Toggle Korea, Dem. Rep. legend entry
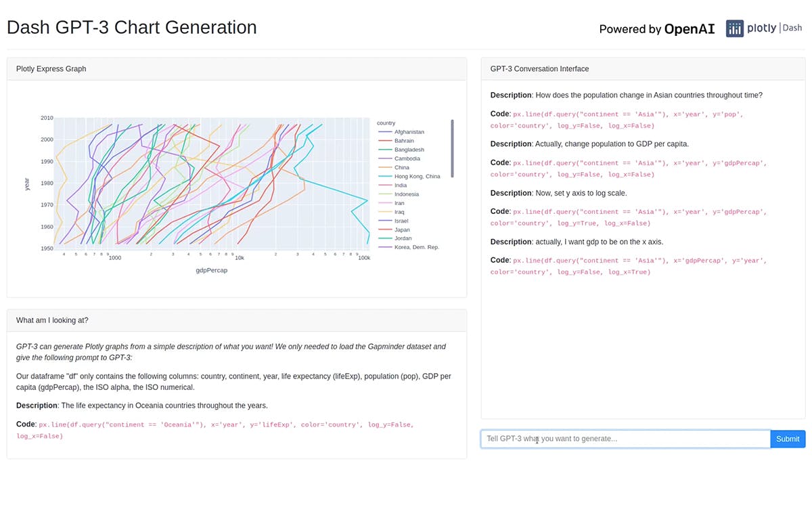The width and height of the screenshot is (812, 520). pos(416,247)
